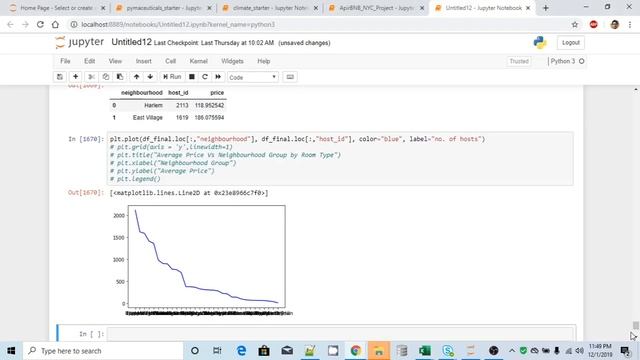Switch to the pymaceuticals_starter tab
Image resolution: width=640 pixels, height=360 pixels.
point(164,8)
